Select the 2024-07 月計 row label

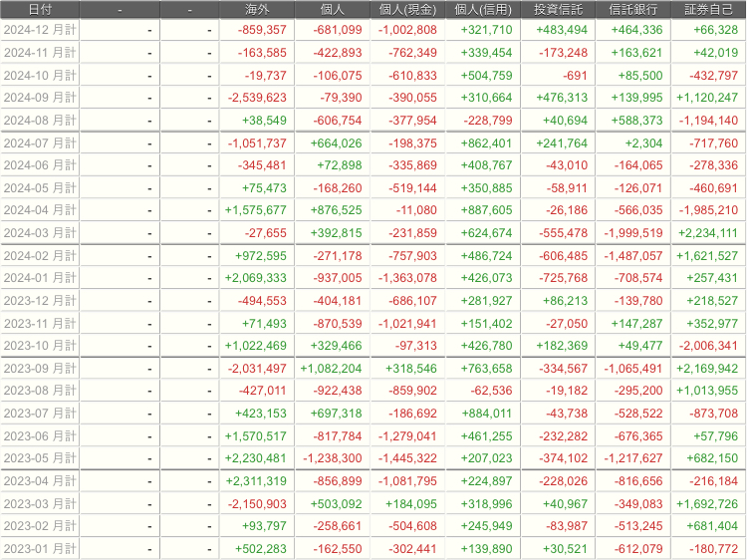pos(40,142)
